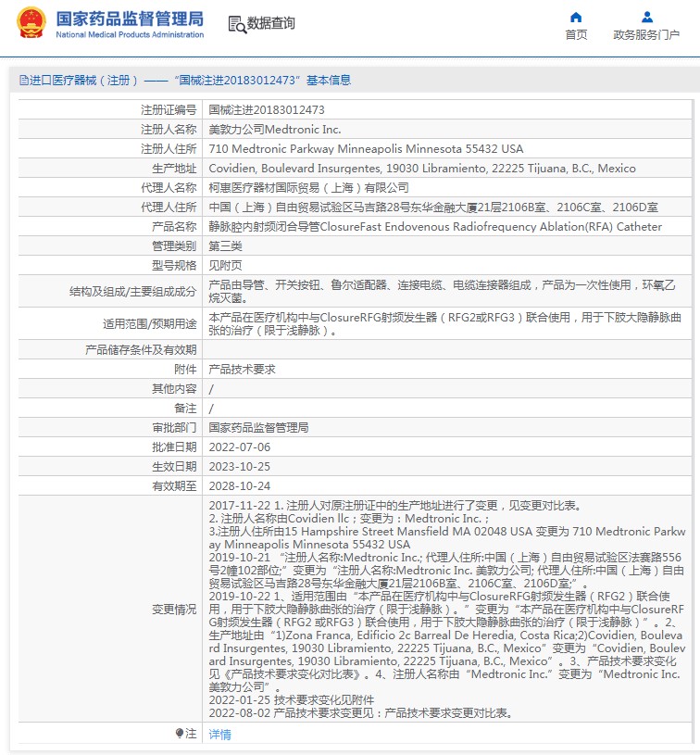Open the 数据查询 search icon
Image resolution: width=700 pixels, height=755 pixels.
tap(237, 24)
